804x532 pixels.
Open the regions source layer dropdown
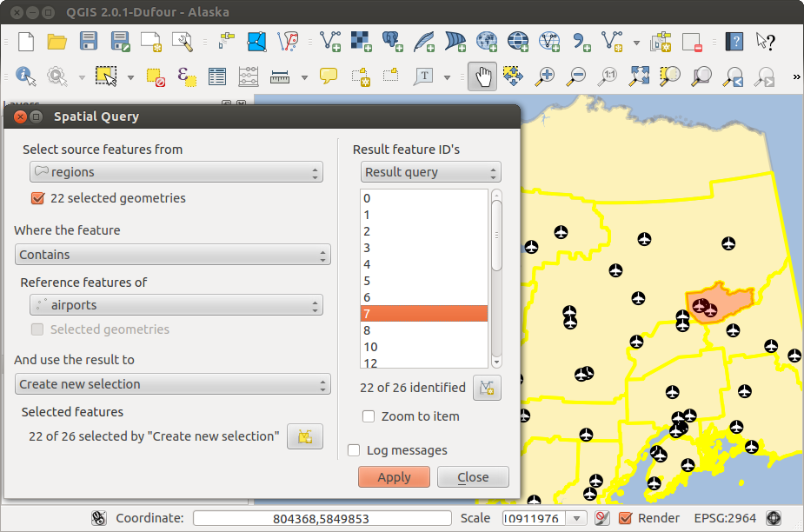tap(176, 172)
